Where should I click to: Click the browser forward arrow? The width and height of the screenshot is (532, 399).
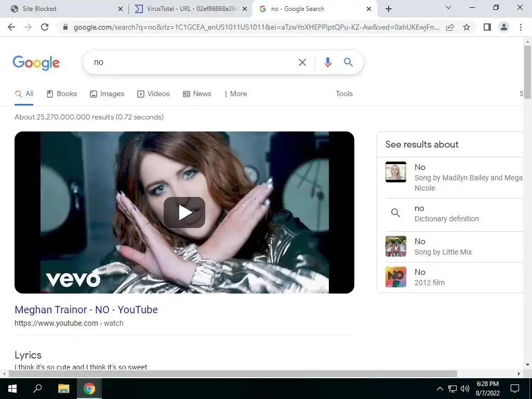click(x=28, y=27)
